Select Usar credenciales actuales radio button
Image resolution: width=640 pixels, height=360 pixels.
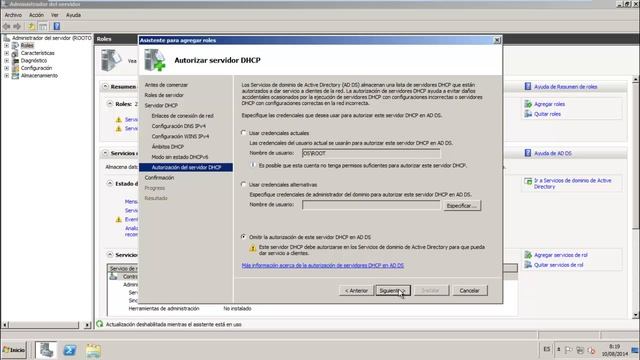244,133
